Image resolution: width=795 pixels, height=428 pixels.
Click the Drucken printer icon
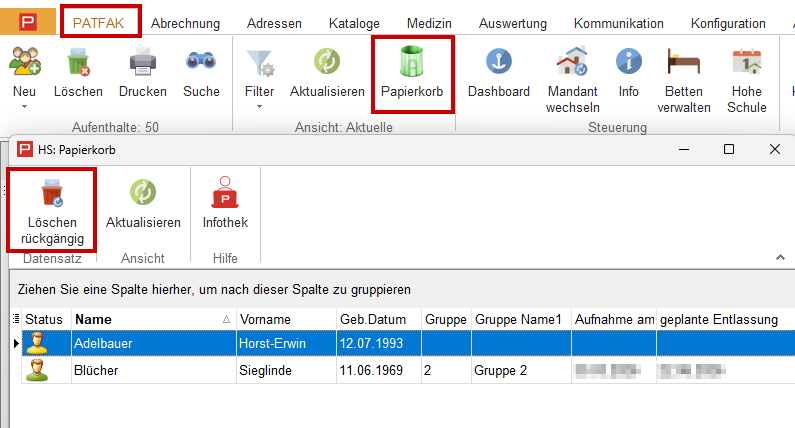coord(143,63)
